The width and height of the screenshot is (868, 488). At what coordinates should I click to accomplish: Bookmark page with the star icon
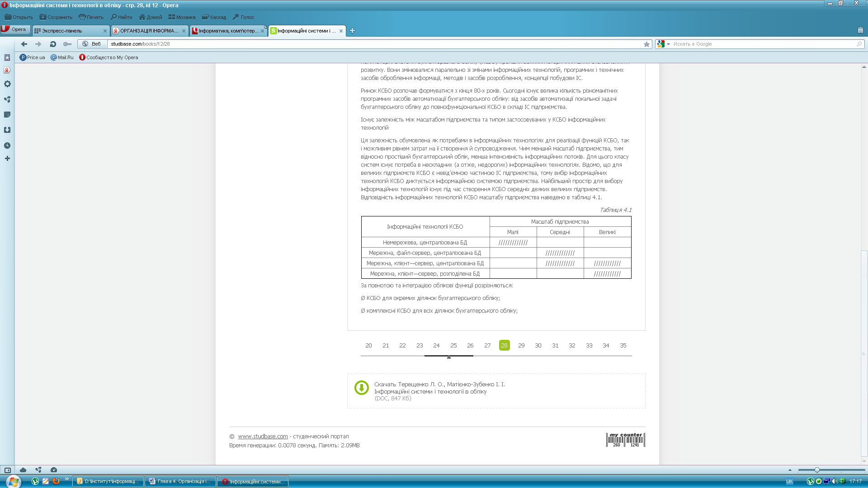coord(646,44)
